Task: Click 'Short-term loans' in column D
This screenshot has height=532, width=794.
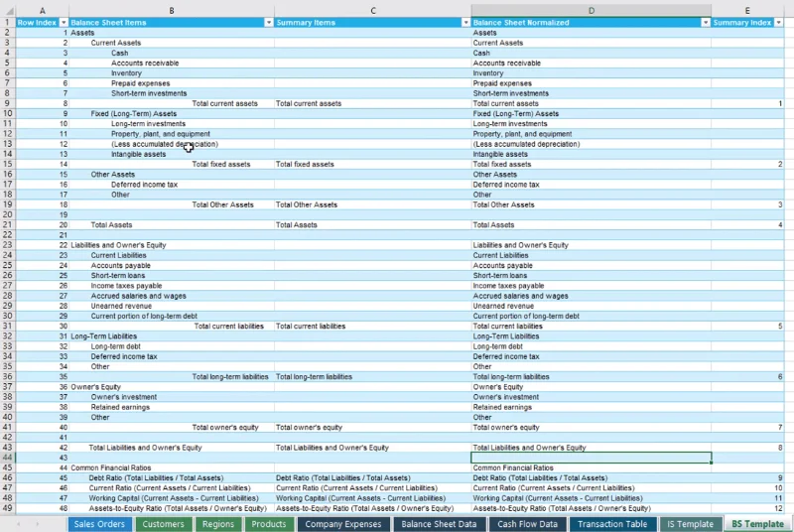Action: click(x=500, y=275)
